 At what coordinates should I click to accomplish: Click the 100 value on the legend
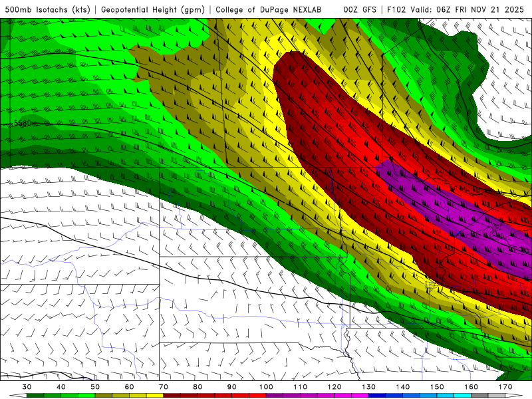tap(266, 387)
